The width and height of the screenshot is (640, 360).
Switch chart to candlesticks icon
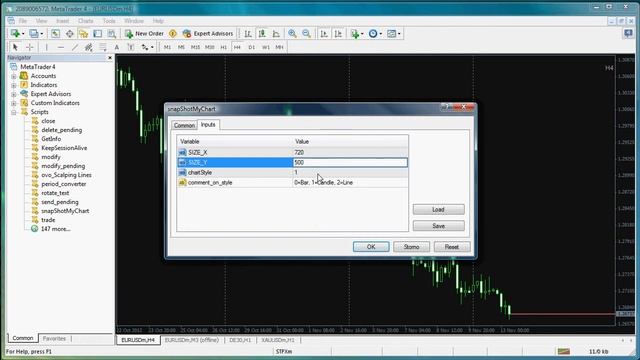(262, 33)
